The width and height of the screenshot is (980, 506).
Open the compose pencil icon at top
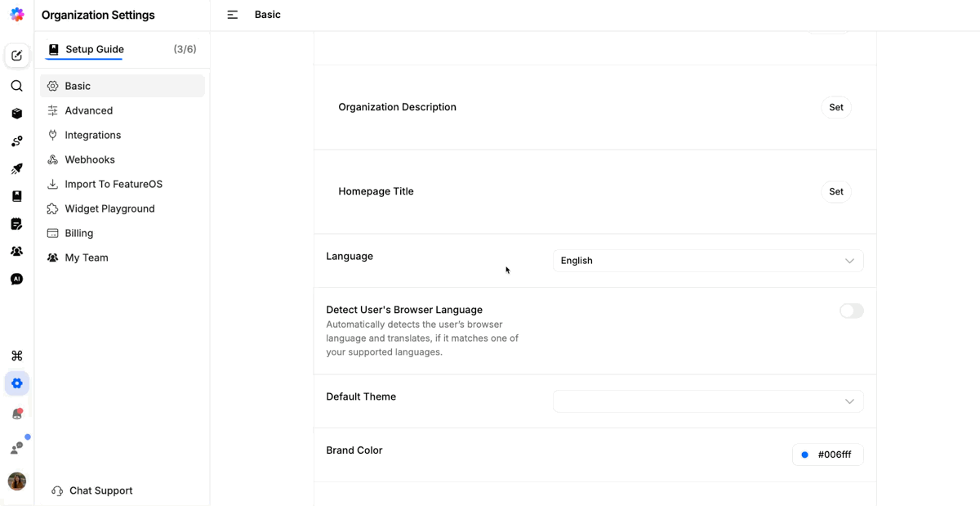pyautogui.click(x=16, y=56)
